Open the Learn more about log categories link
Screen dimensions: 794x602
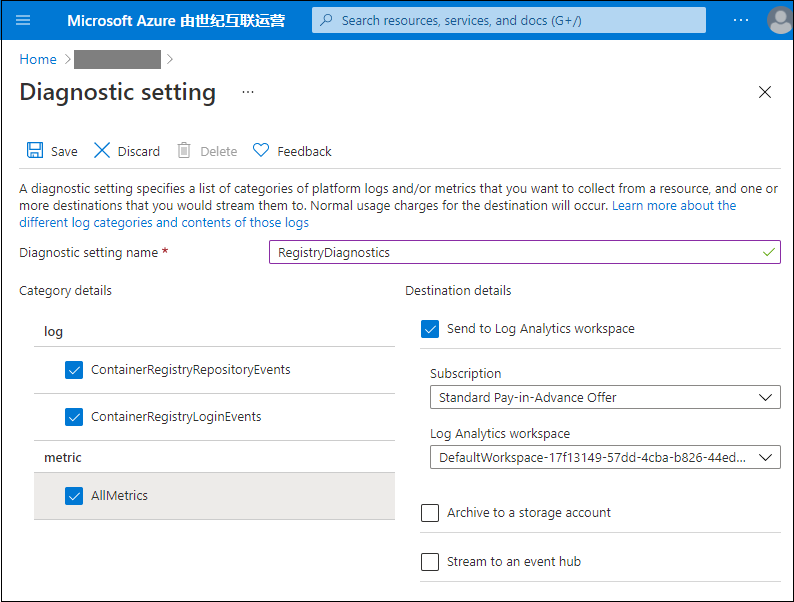(x=673, y=205)
